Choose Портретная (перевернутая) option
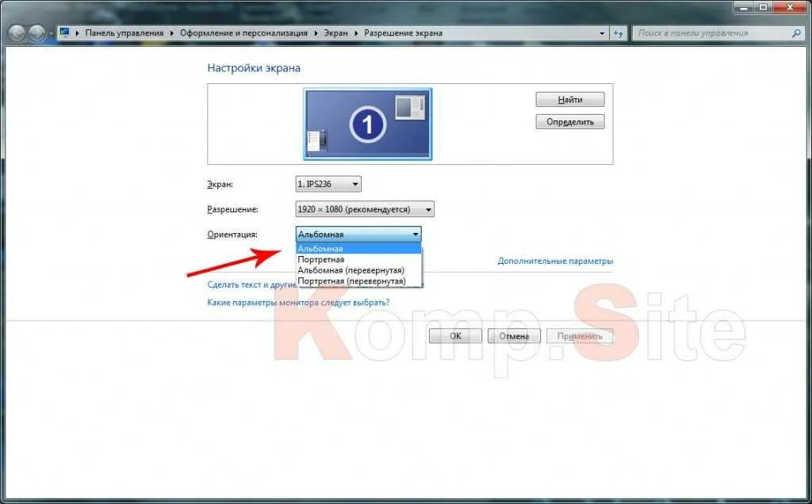 [x=358, y=281]
